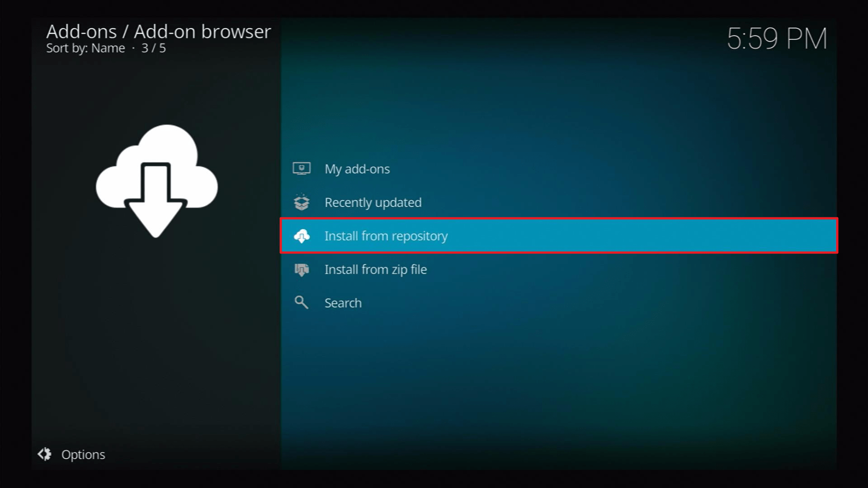Open the Options side menu label

[x=83, y=455]
